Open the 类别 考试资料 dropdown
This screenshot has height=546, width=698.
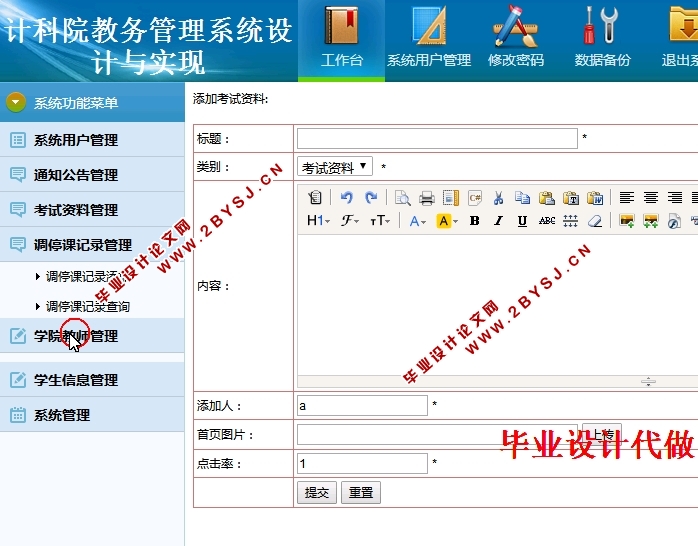coord(335,167)
